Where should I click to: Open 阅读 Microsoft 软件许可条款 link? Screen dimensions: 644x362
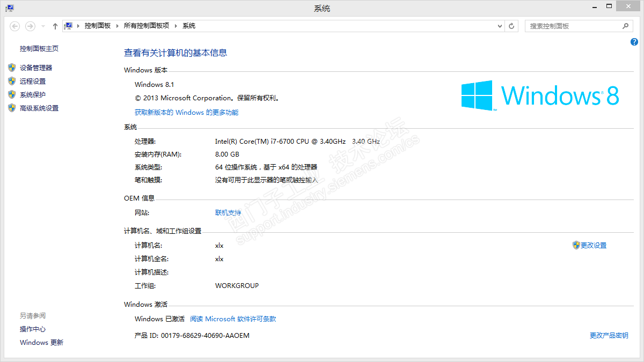coord(233,319)
